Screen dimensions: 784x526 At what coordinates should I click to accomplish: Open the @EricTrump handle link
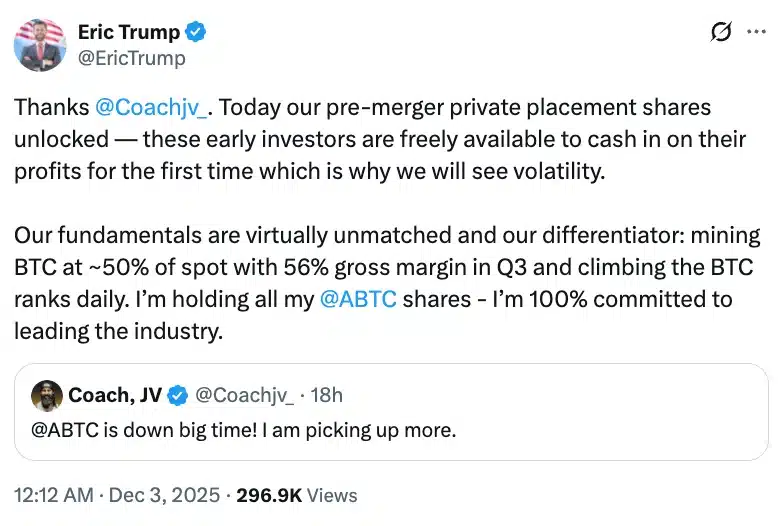click(x=131, y=58)
